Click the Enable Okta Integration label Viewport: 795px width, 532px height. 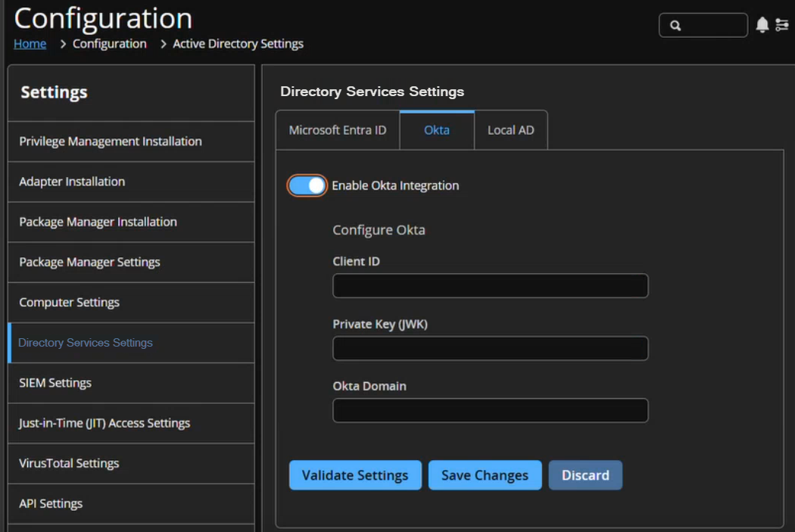coord(395,185)
